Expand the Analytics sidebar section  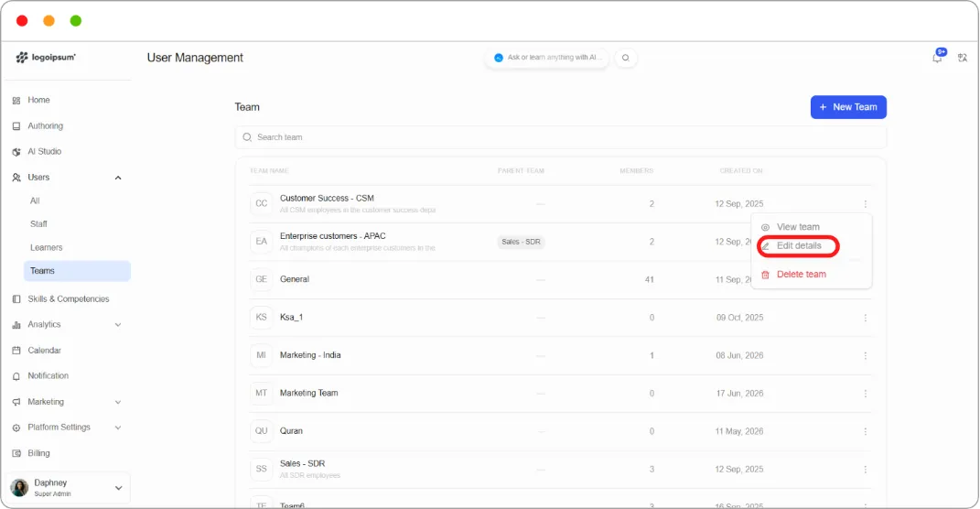pyautogui.click(x=118, y=325)
